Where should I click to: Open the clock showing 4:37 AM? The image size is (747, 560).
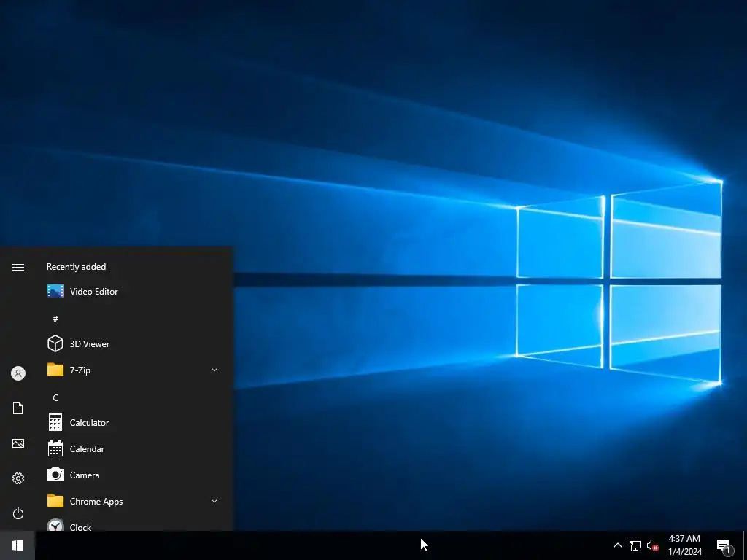[x=684, y=545]
